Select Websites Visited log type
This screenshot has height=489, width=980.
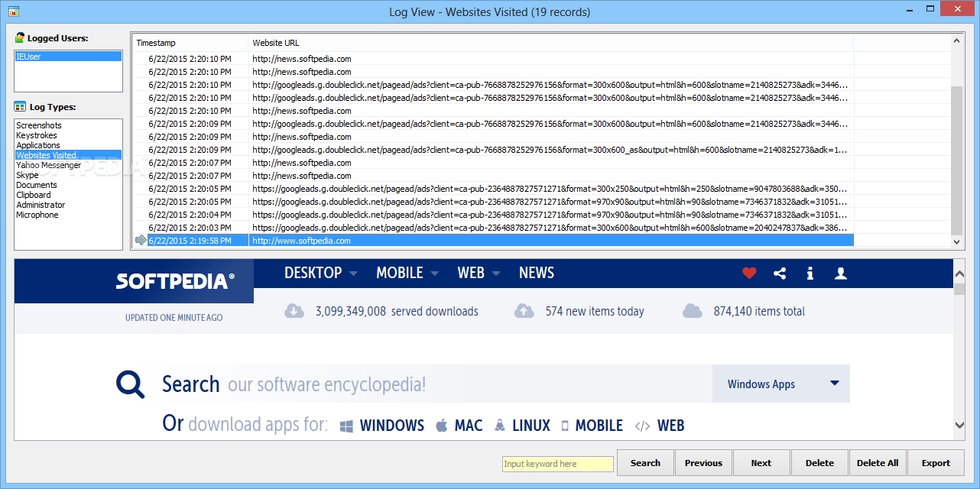point(68,155)
